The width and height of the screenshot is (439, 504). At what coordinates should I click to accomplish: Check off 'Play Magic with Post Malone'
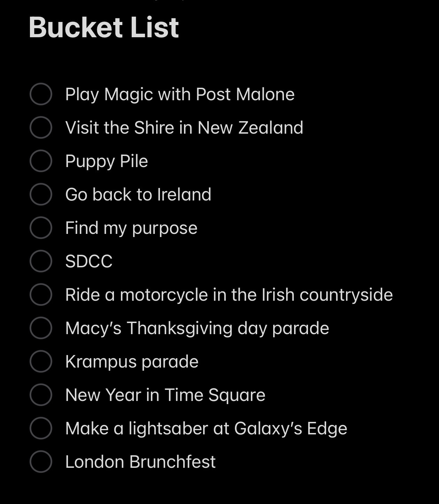(x=41, y=94)
